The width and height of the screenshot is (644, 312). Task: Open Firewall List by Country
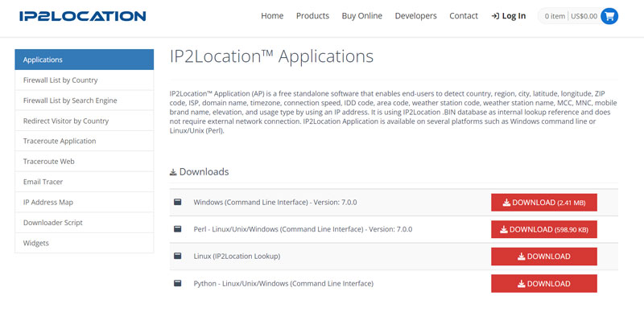pyautogui.click(x=85, y=80)
